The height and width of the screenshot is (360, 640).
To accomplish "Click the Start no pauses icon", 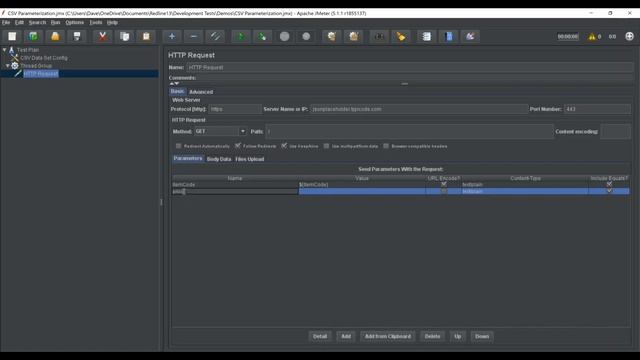I will coord(262,36).
